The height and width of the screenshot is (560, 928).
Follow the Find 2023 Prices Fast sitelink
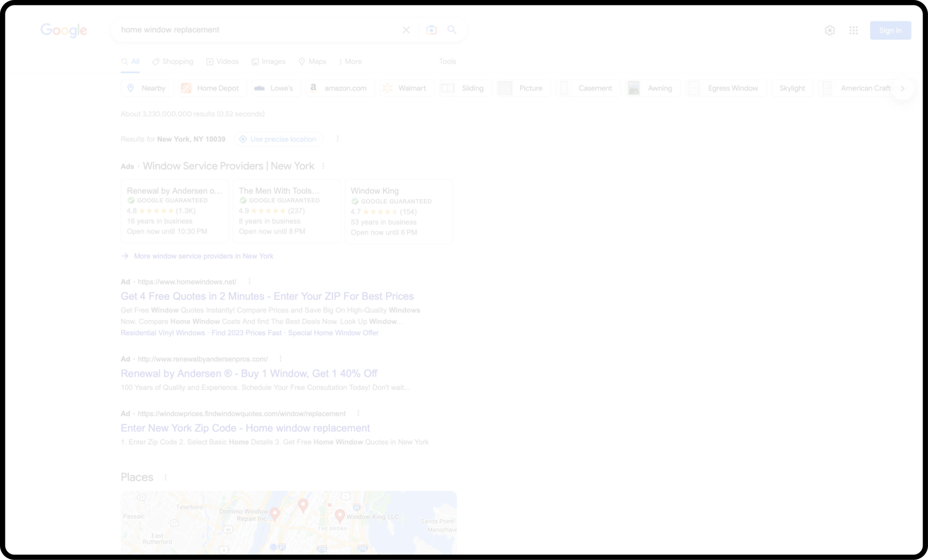click(246, 333)
